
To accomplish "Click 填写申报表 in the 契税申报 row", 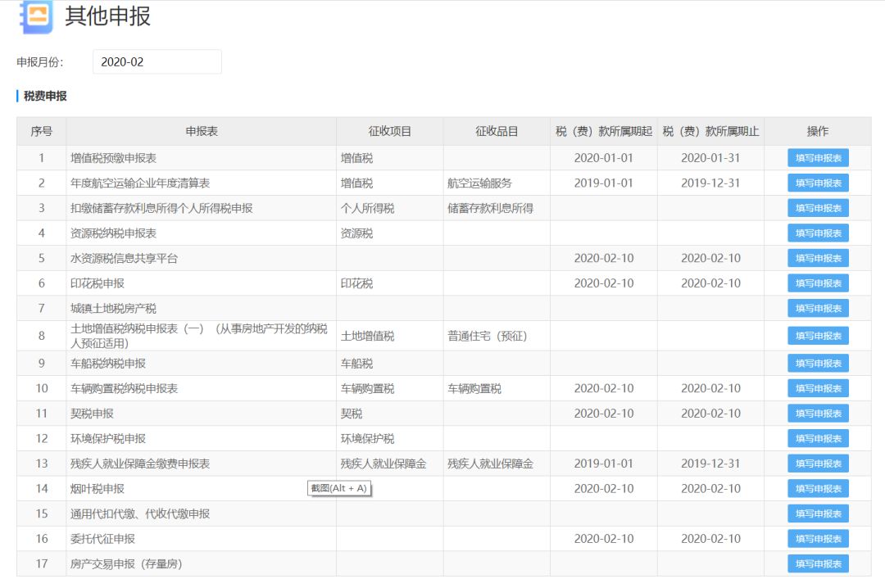I will coord(818,414).
